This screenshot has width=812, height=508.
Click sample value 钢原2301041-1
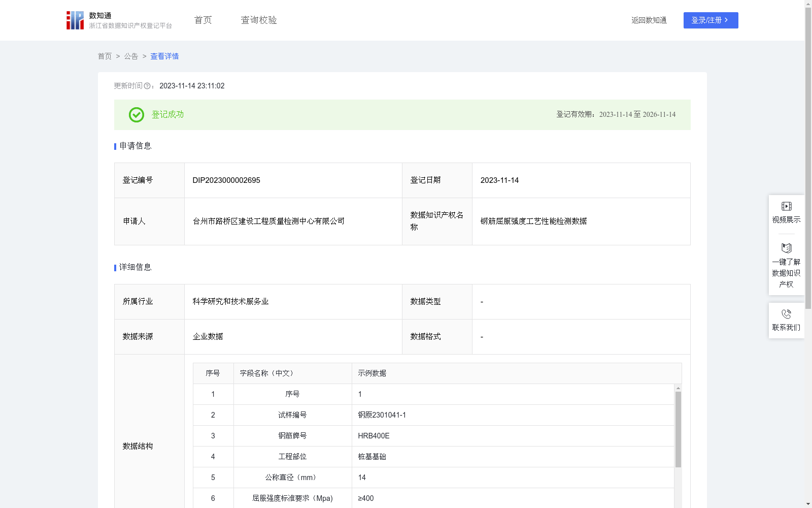(382, 415)
